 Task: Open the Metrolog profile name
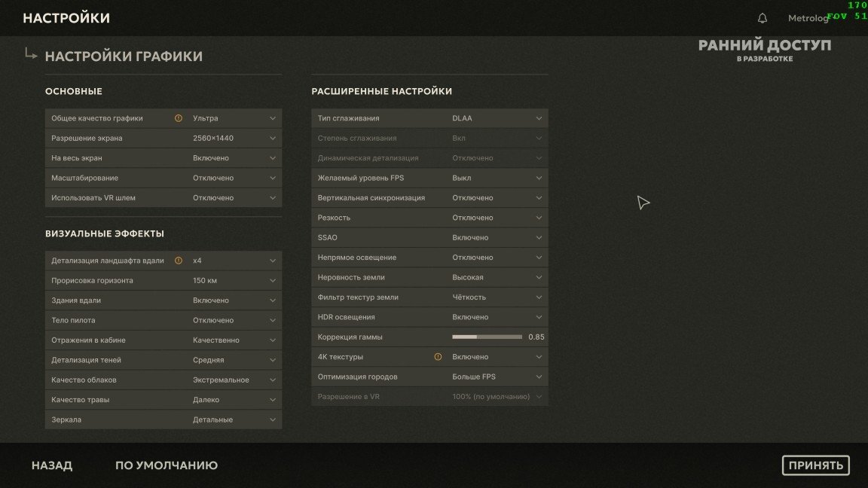point(808,18)
